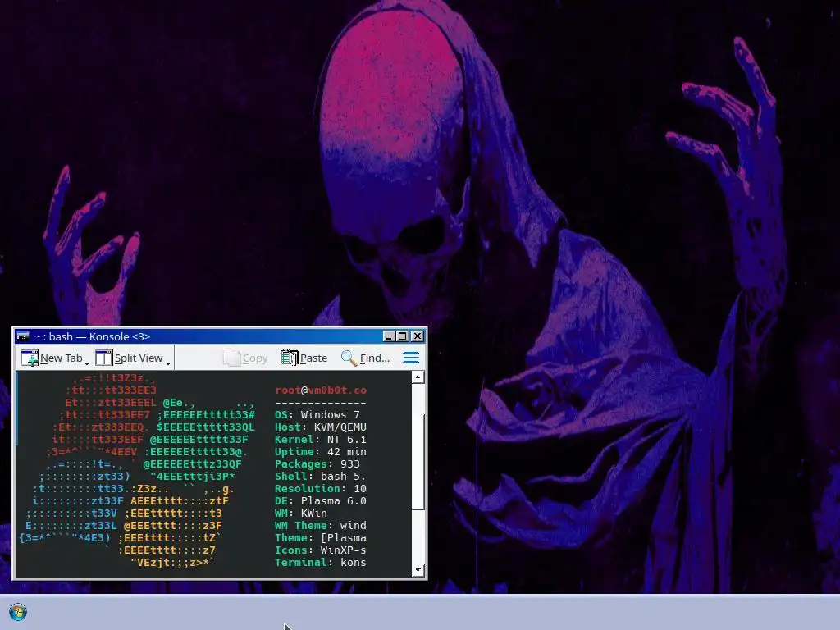Viewport: 840px width, 630px height.
Task: Paste clipboard using the Paste button
Action: 304,358
